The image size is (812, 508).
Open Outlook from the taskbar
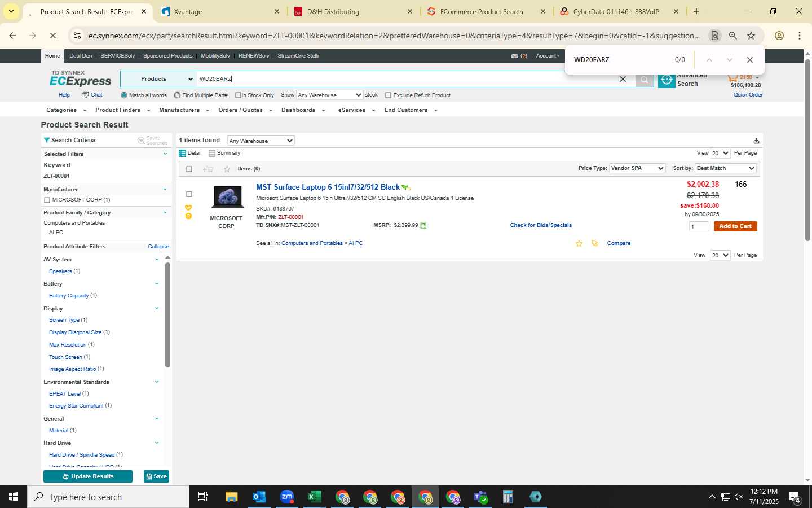click(x=259, y=497)
